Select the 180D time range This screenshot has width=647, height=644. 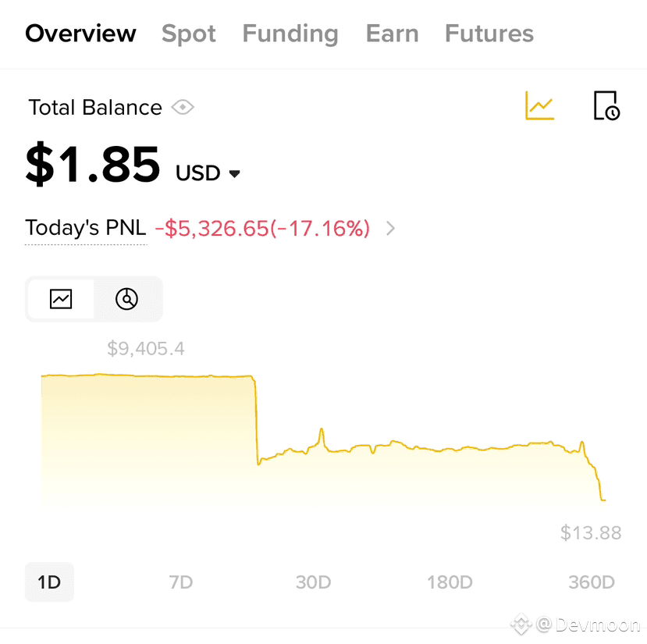tap(450, 582)
